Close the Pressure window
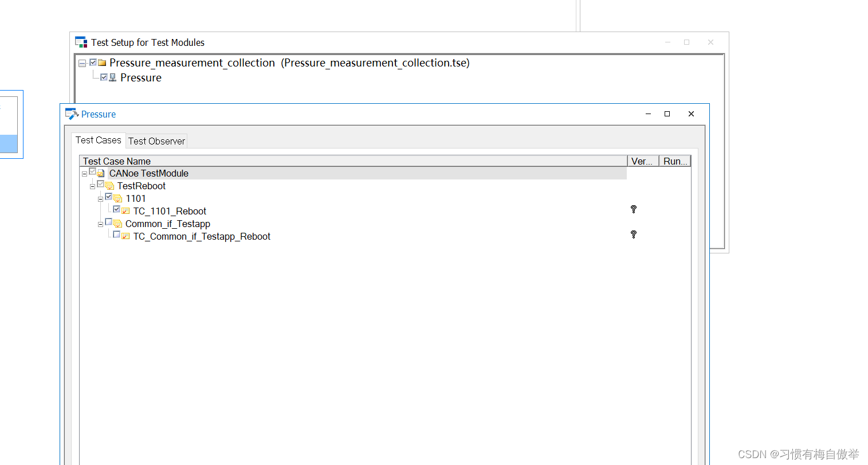 pos(691,114)
